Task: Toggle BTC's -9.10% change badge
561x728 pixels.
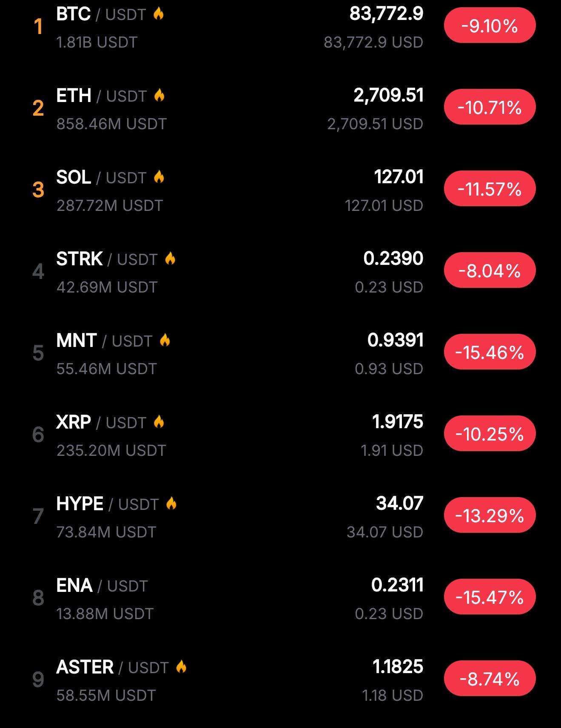Action: tap(490, 26)
